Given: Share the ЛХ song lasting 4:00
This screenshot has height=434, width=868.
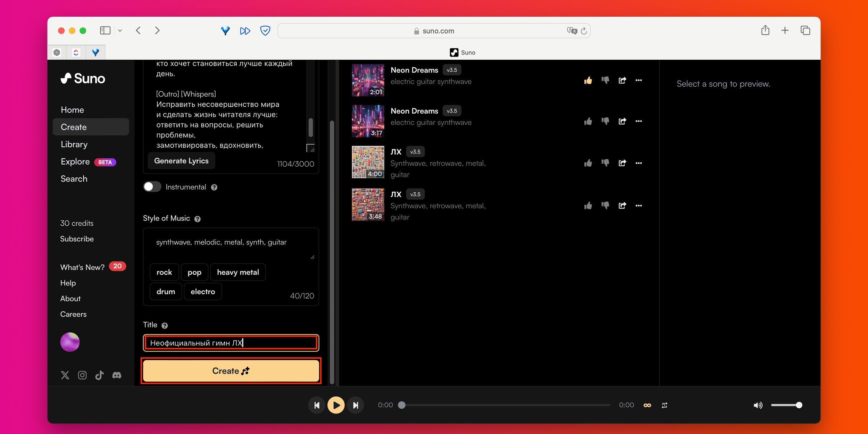Looking at the screenshot, I should point(622,163).
